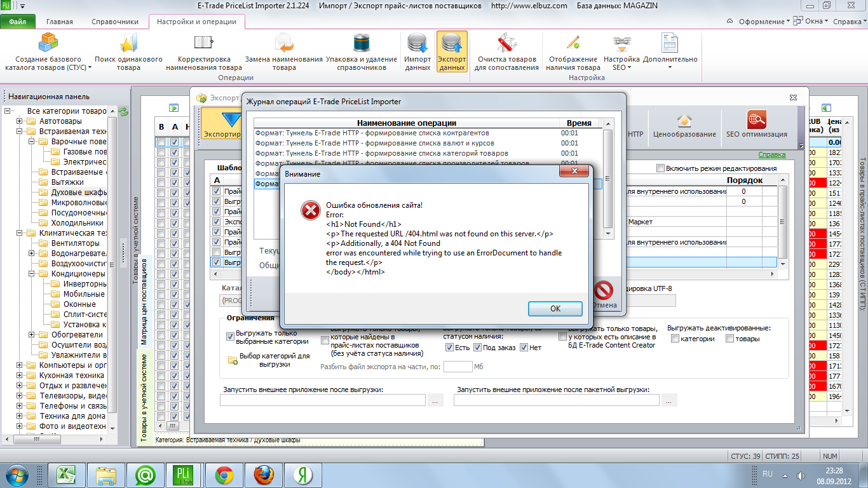Viewport: 868px width, 488px height.
Task: Open 'Упаковка и удаление справочников'
Action: (x=362, y=51)
